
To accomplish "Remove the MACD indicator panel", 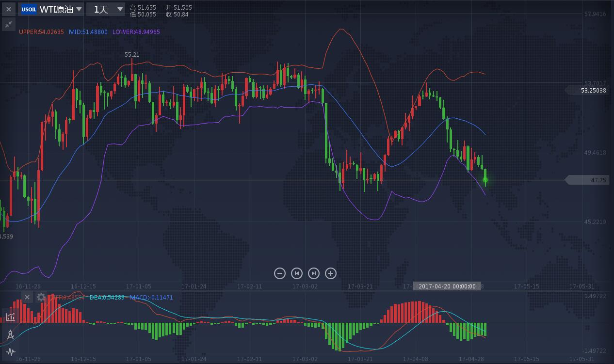I will 27,297.
